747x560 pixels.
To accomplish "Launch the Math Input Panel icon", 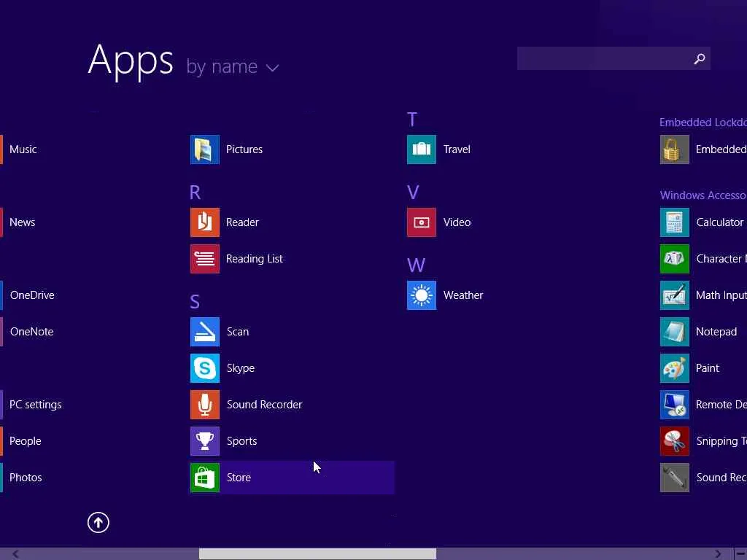I will [675, 295].
